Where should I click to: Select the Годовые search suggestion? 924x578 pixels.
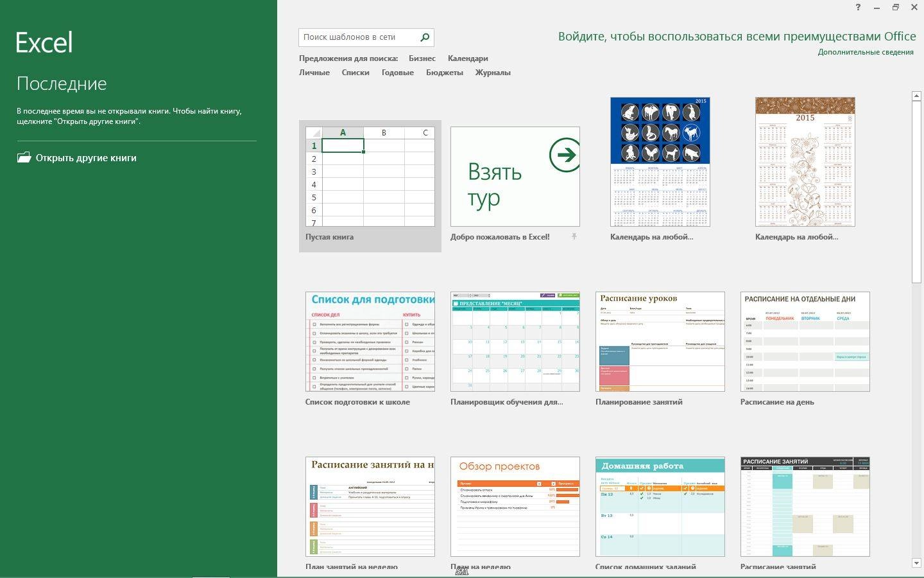(398, 73)
